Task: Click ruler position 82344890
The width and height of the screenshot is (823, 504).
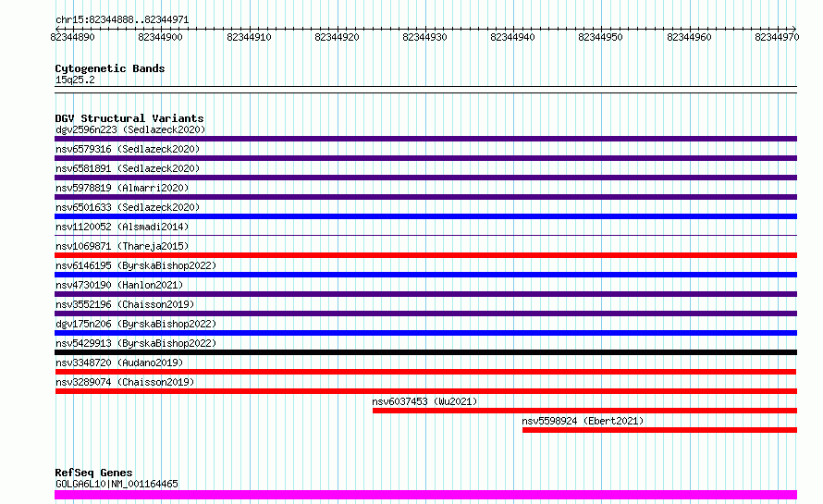Action: [x=72, y=37]
